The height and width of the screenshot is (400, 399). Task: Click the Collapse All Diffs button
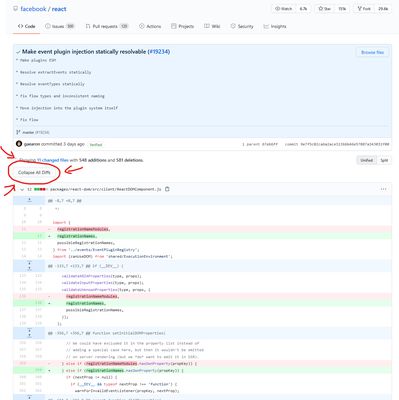click(34, 172)
